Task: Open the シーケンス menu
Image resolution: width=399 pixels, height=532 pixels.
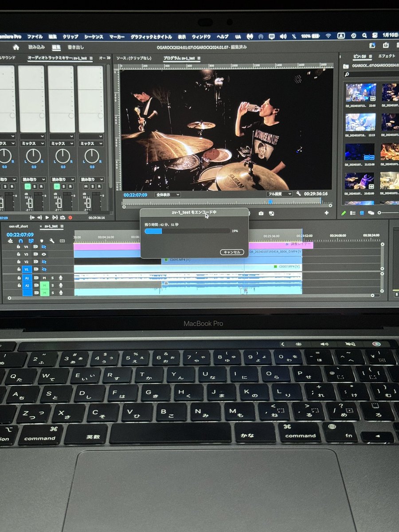Action: point(94,36)
